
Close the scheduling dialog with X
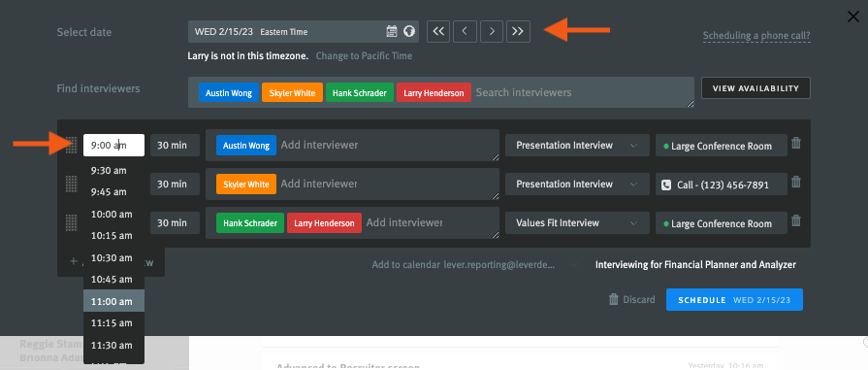coord(853,17)
